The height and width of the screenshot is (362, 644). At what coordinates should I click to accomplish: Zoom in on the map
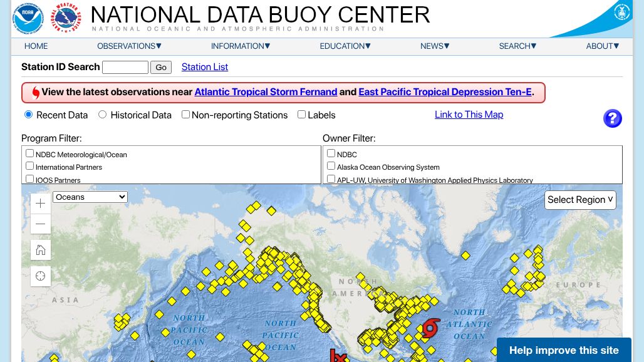40,203
